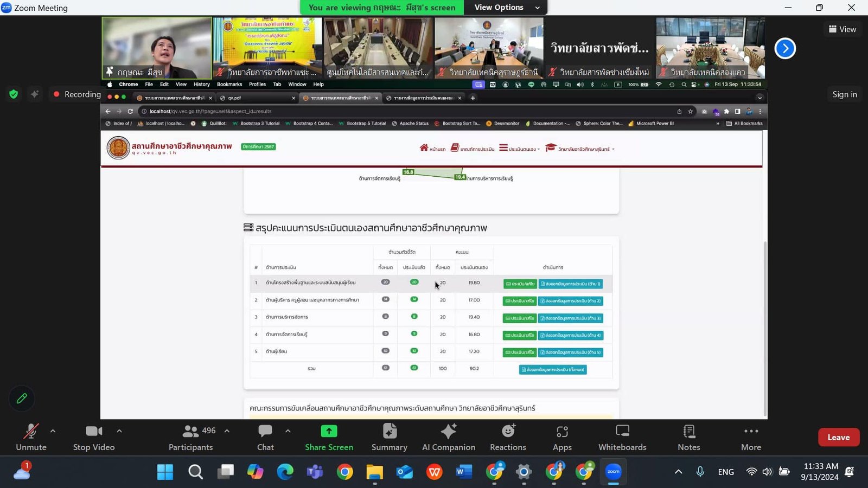Open the Participants list
The image size is (868, 488).
coord(190,437)
